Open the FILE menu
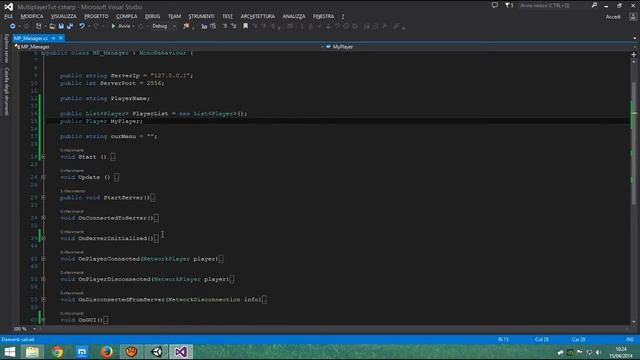The width and height of the screenshot is (640, 360). [8, 16]
